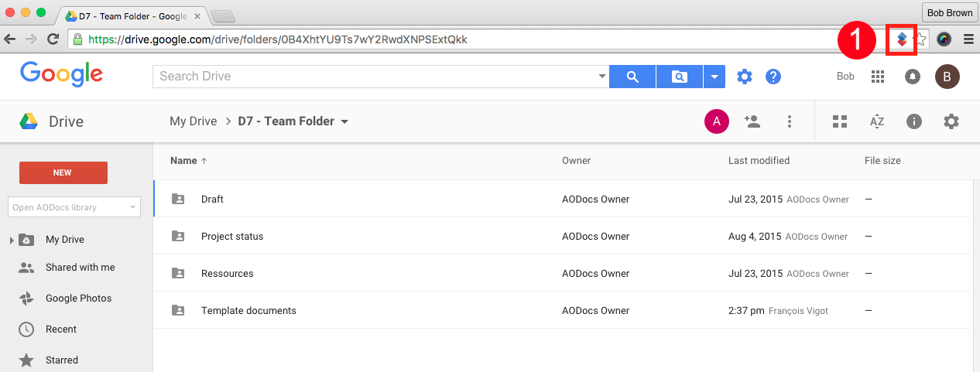Toggle the view details info panel

[914, 121]
